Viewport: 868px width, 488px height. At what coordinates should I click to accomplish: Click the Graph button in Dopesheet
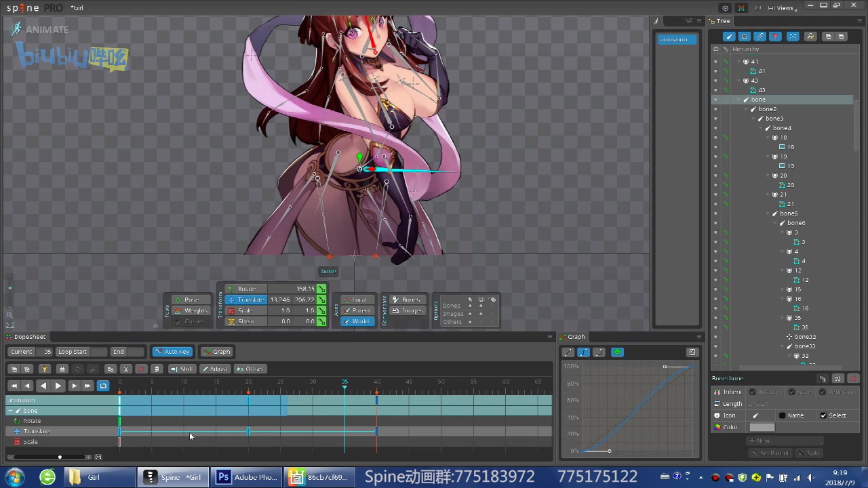pos(217,352)
